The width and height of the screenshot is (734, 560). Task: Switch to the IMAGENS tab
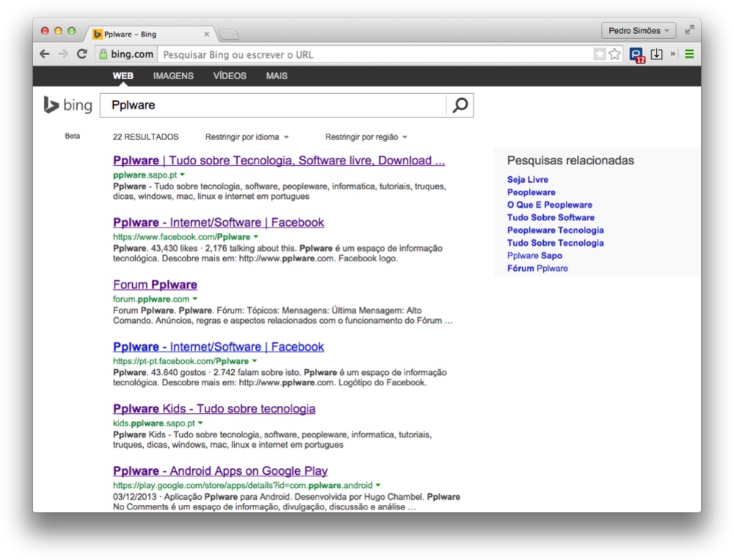(173, 76)
